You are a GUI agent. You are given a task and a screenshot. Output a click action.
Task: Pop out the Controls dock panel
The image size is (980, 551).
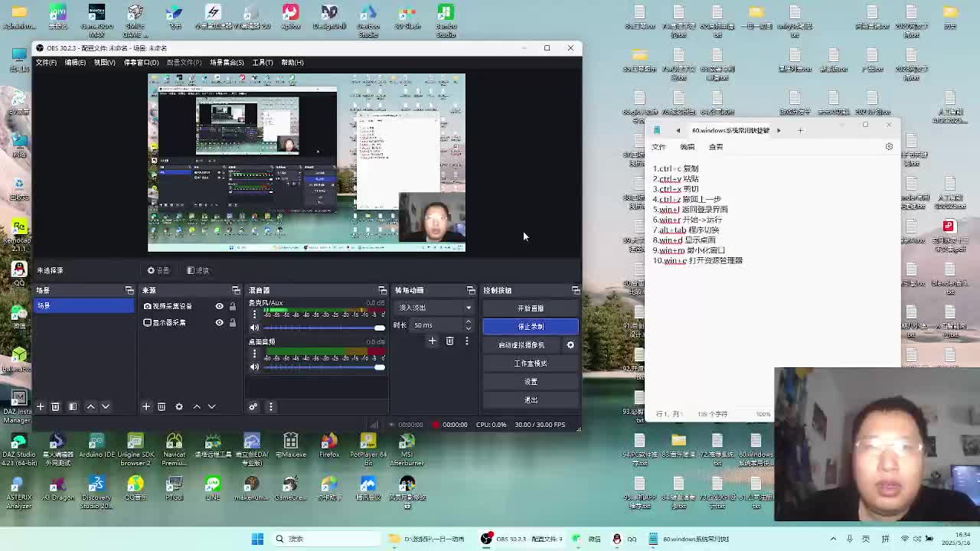pos(576,290)
